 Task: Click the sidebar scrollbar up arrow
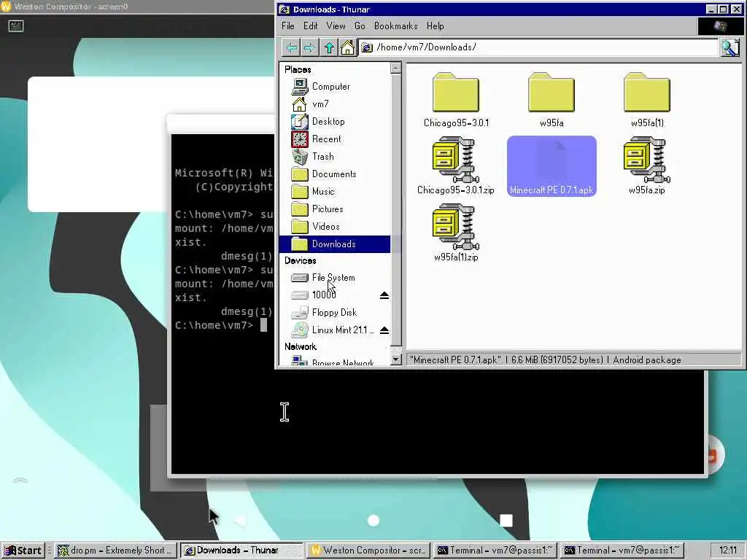(x=395, y=68)
